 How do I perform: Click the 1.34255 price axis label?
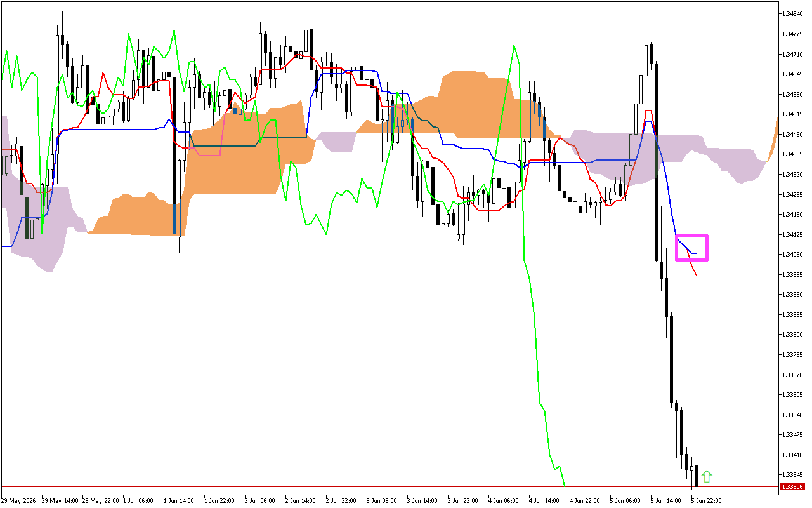click(x=793, y=195)
